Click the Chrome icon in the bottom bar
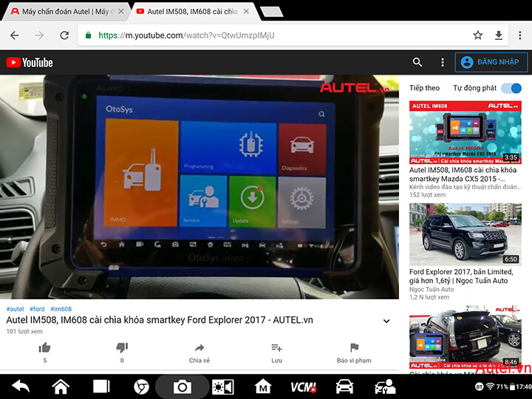Image resolution: width=532 pixels, height=399 pixels. [x=141, y=386]
